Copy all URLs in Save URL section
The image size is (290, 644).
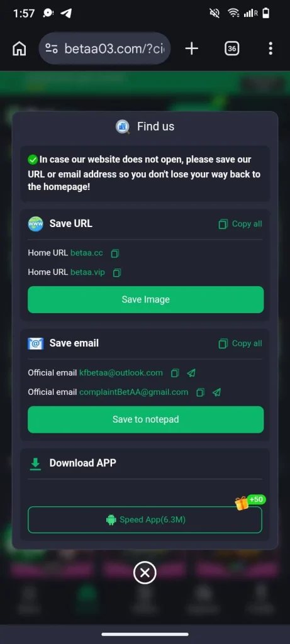(x=240, y=224)
